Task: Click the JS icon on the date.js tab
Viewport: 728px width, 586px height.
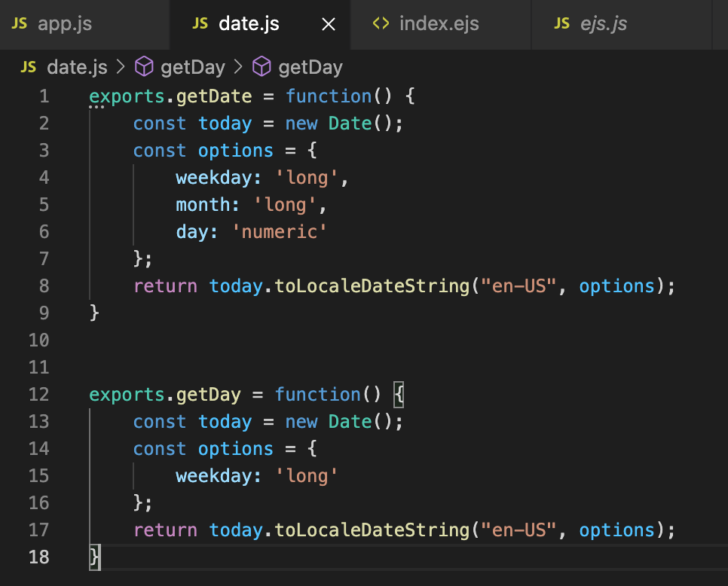Action: [200, 23]
